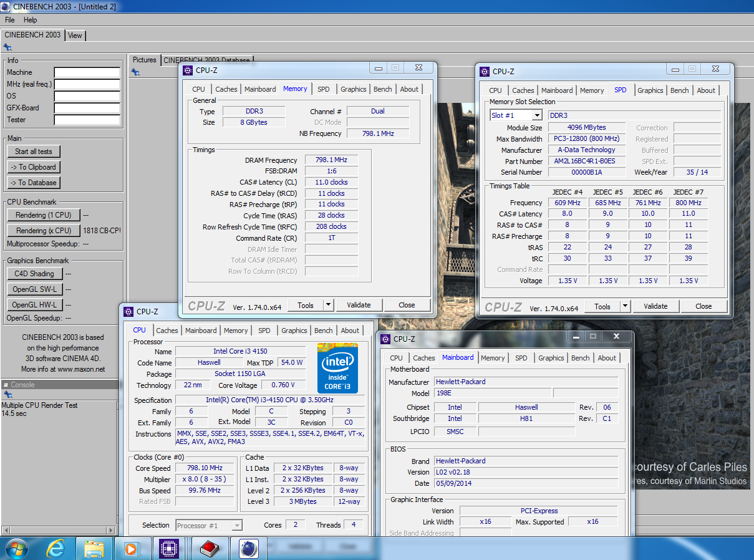Screen dimensions: 754x560
Task: Click CPU-Z CPU window's title bar icon
Action: tap(128, 311)
